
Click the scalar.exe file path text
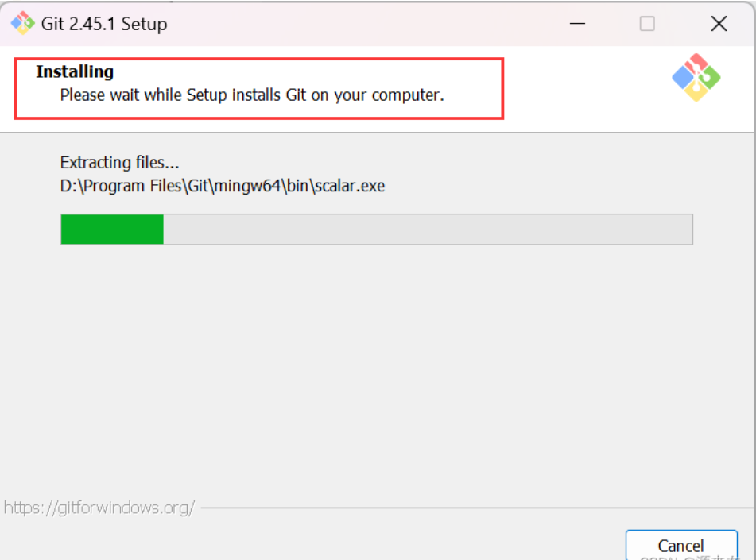click(x=222, y=187)
